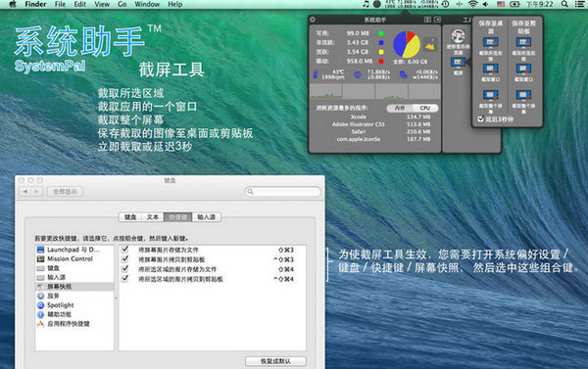Select 应用程序快捷键 category in shortcuts list

tap(74, 324)
